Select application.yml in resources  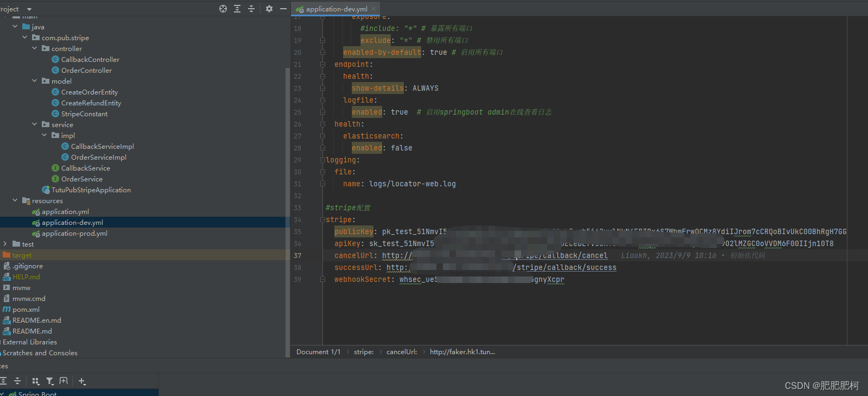(65, 211)
